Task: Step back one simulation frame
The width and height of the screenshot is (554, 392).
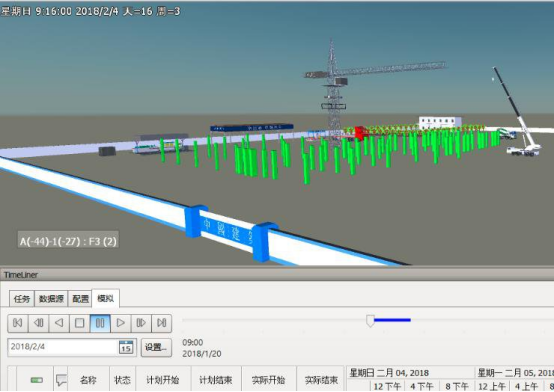Action: 38,323
